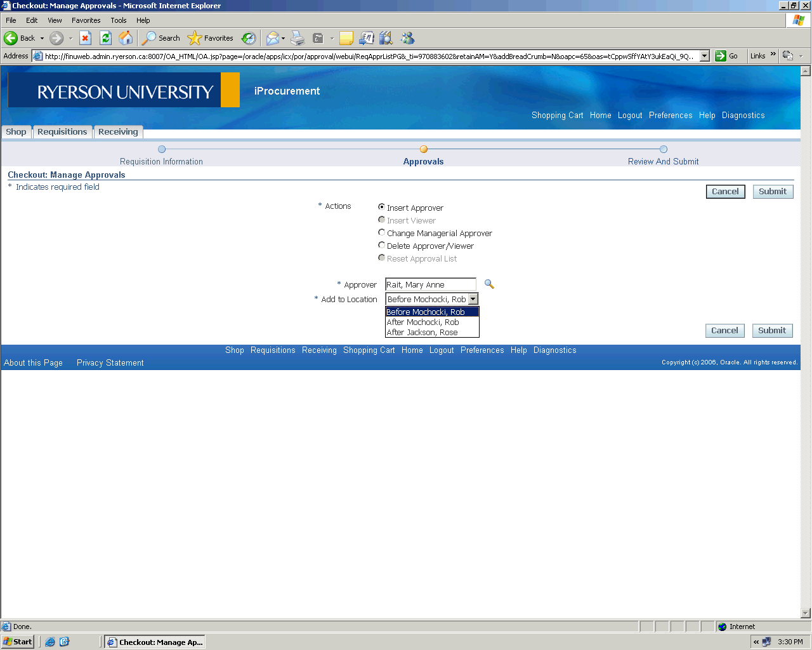This screenshot has width=812, height=650.
Task: Choose the Delete Approver/Viewer radio button
Action: coord(381,245)
